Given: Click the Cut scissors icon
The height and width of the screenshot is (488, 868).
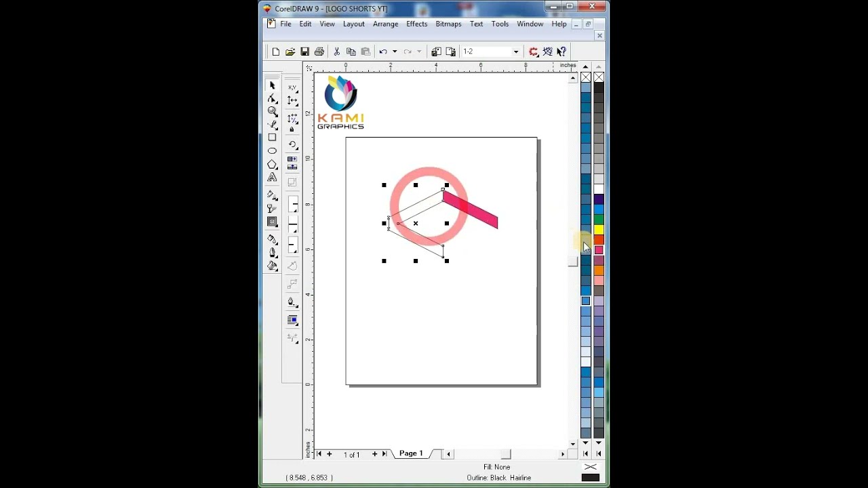Looking at the screenshot, I should [x=336, y=52].
